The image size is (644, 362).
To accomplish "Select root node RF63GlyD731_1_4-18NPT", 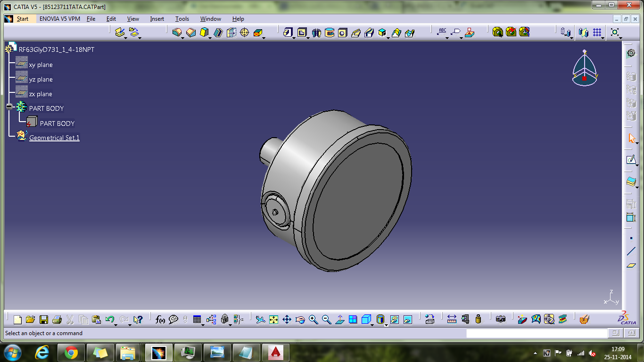I will pos(57,49).
